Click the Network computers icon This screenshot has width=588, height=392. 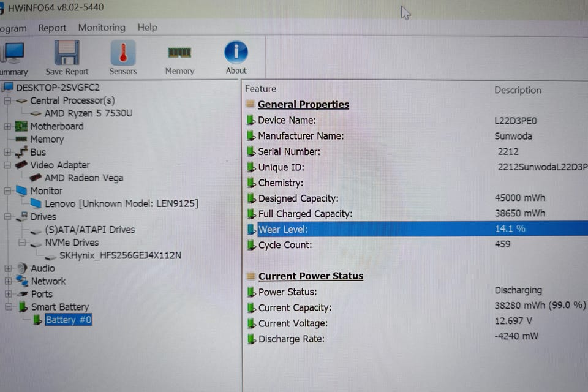22,281
